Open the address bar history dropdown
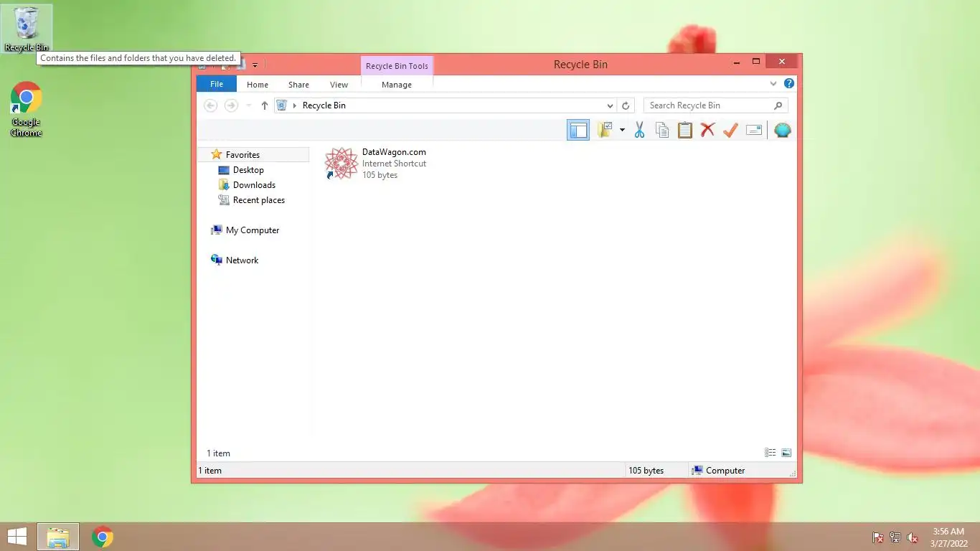This screenshot has width=980, height=551. (611, 105)
